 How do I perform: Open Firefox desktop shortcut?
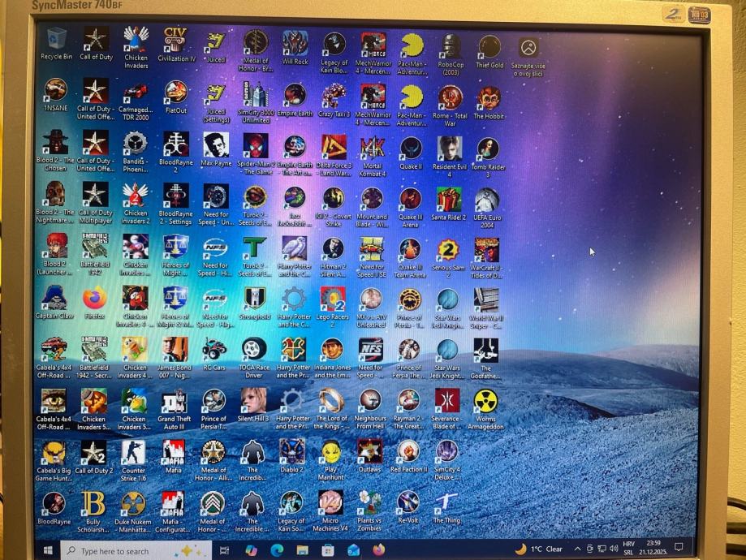pyautogui.click(x=94, y=302)
